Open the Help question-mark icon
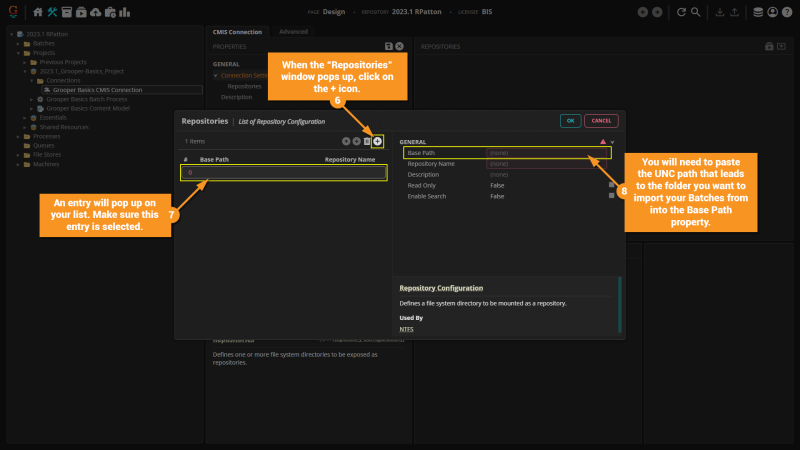Image resolution: width=800 pixels, height=450 pixels. [787, 12]
